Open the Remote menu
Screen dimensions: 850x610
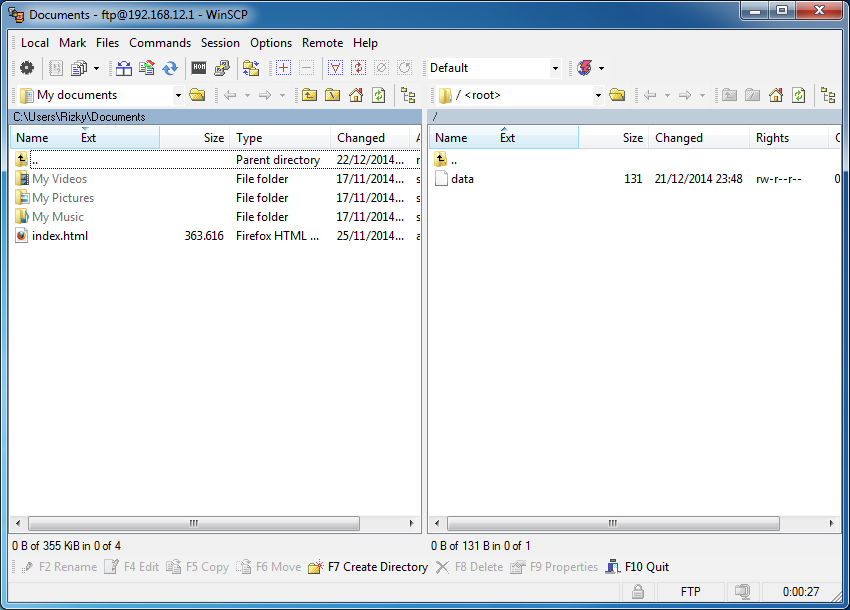click(x=323, y=43)
